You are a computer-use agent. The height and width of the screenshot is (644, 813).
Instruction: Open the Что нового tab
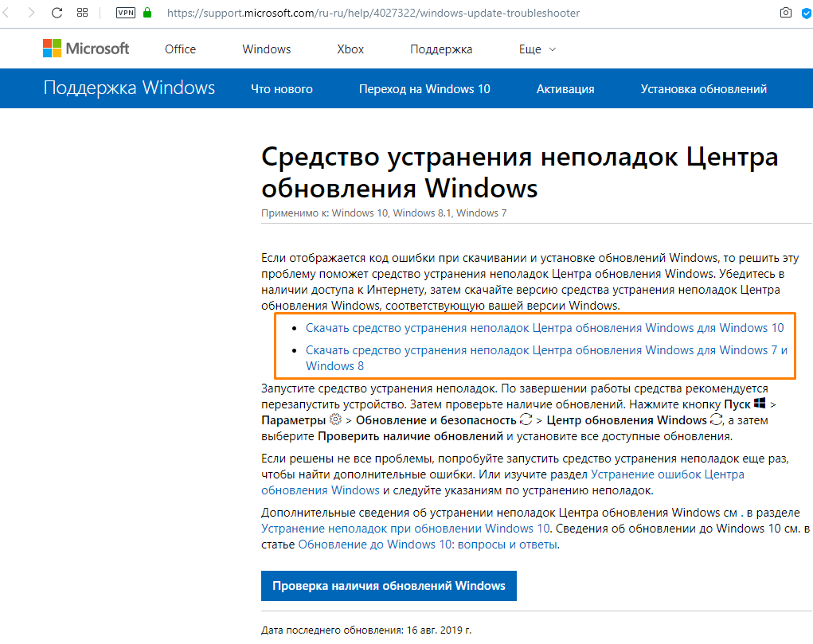pyautogui.click(x=282, y=89)
